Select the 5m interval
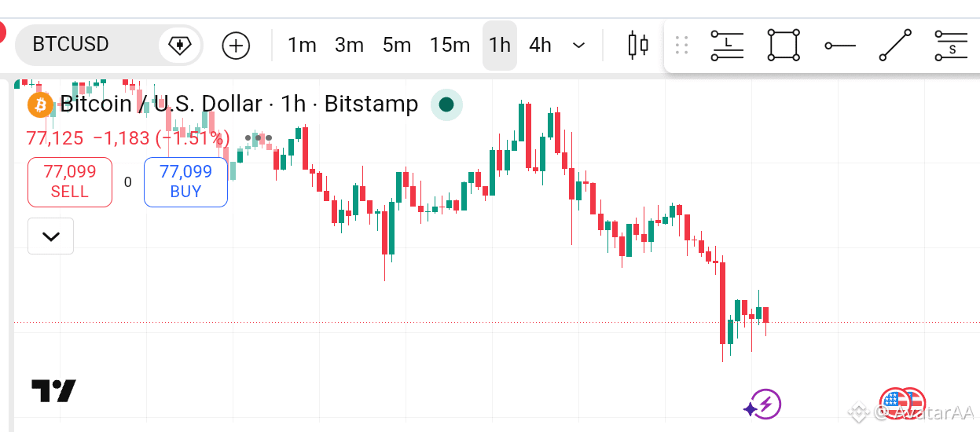Screen dimensions: 980x432 [397, 46]
